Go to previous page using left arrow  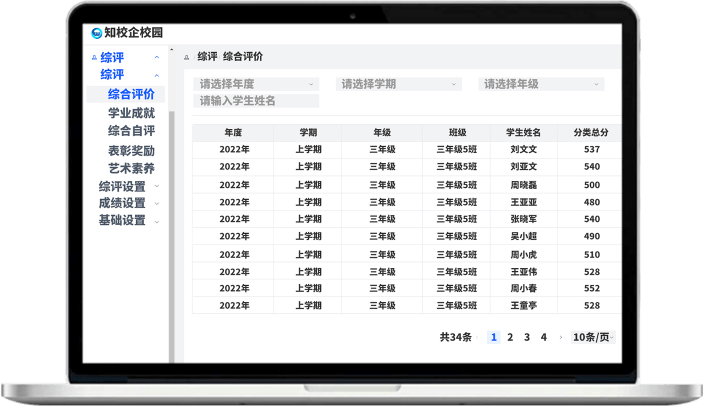tap(479, 338)
